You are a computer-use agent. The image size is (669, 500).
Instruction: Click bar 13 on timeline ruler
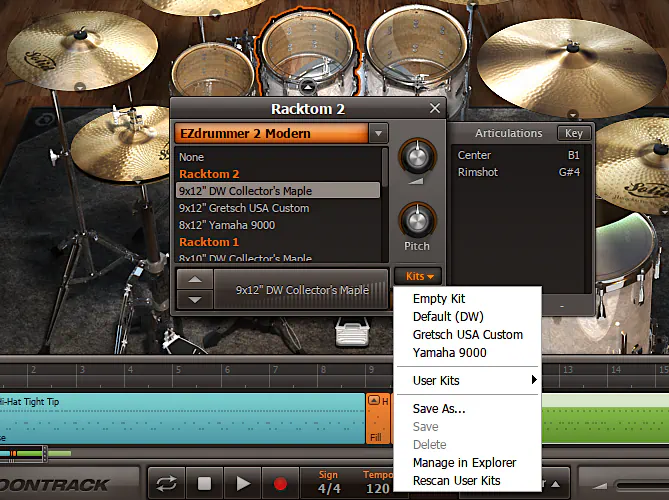click(567, 369)
